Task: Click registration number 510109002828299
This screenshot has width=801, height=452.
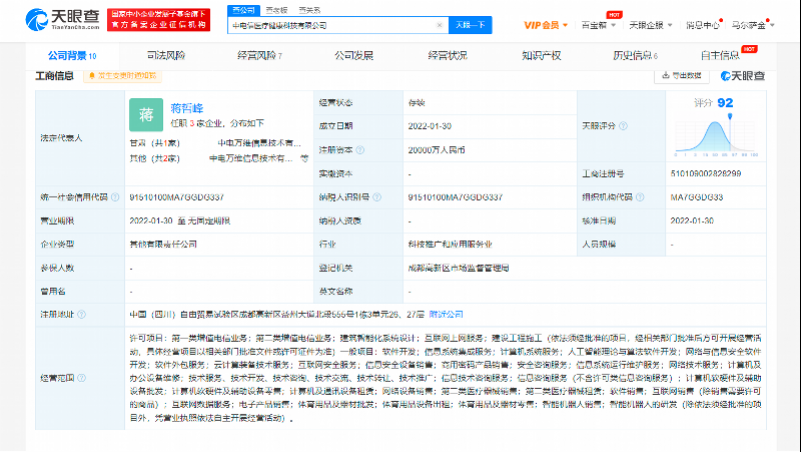Action: click(x=705, y=174)
